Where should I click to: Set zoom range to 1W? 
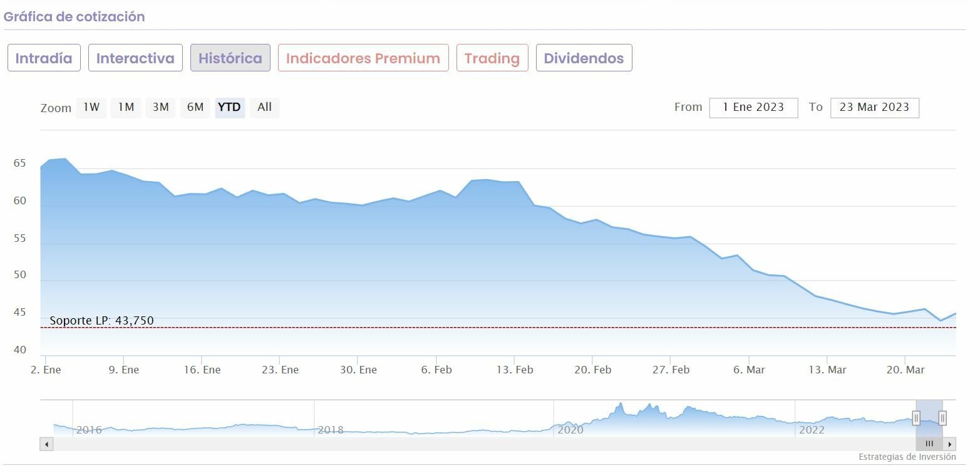coord(91,107)
